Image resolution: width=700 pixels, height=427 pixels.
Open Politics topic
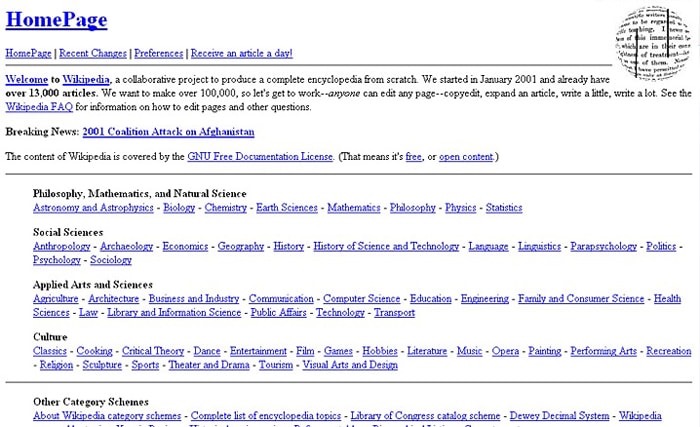pos(661,247)
